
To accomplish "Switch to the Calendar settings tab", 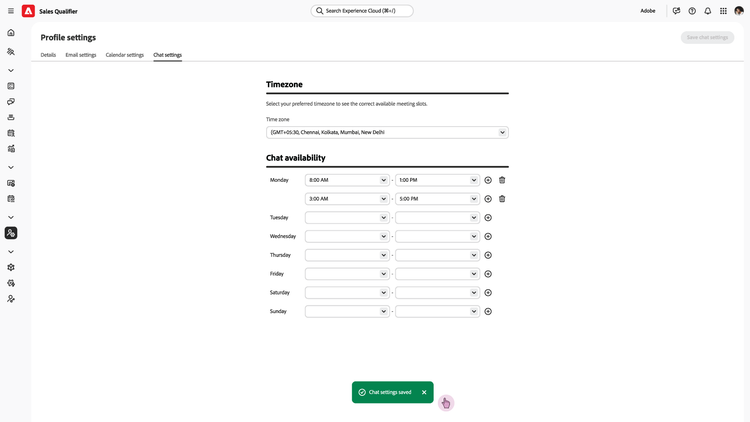I will 125,55.
